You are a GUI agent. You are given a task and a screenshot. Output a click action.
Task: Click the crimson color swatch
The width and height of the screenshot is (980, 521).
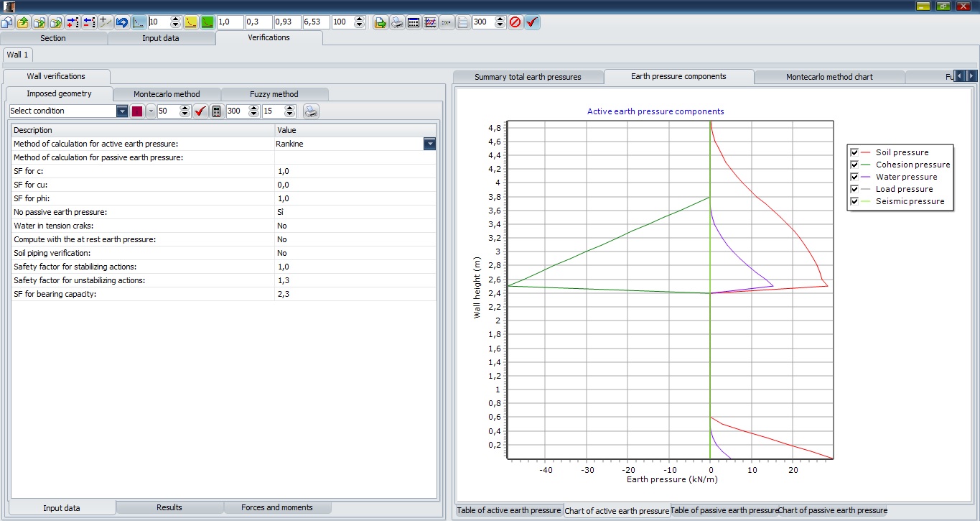tap(137, 111)
